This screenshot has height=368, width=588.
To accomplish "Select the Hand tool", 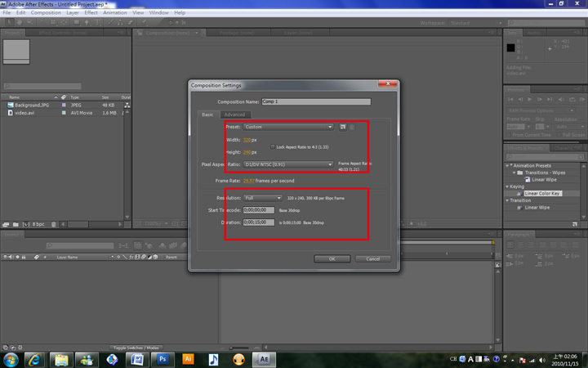I will (20, 23).
